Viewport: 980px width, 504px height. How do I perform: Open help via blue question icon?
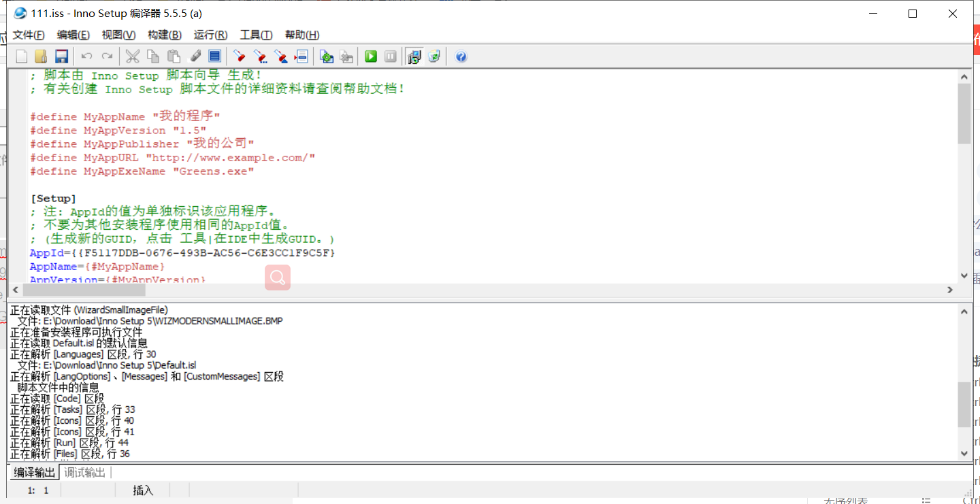[461, 56]
